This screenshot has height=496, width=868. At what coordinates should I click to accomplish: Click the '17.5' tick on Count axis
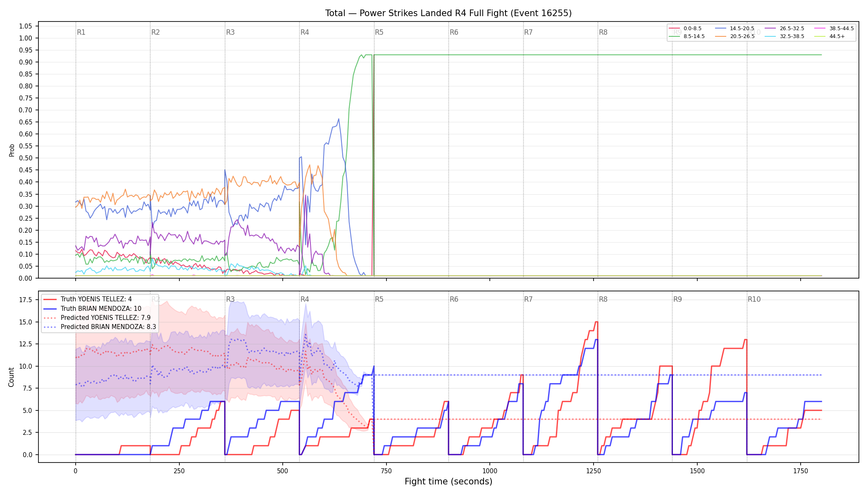(26, 300)
